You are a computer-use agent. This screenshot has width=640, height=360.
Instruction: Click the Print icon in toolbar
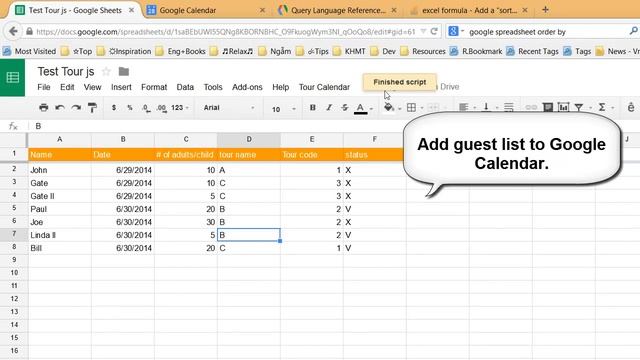tap(43, 108)
